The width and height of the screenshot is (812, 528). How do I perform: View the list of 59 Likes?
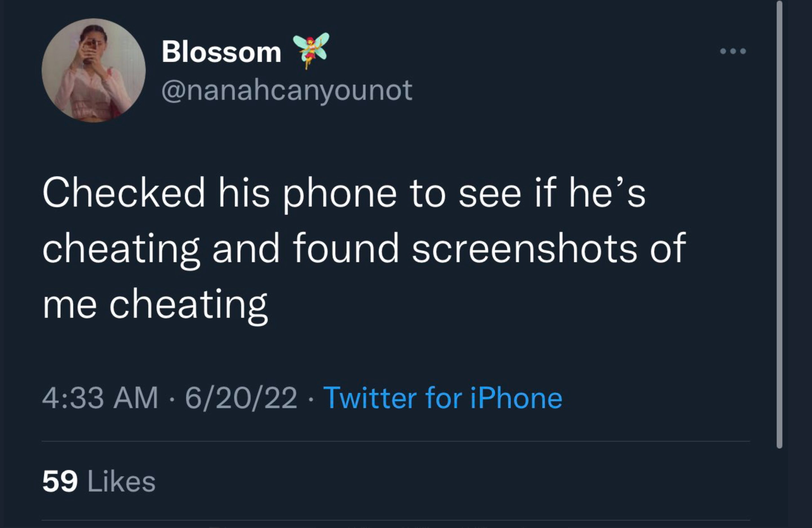tap(99, 481)
